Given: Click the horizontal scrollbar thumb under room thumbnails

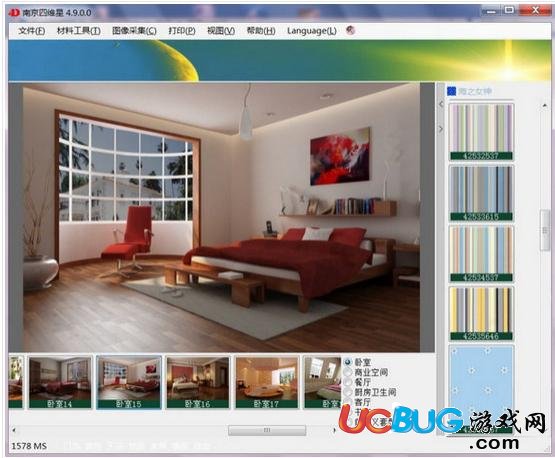Looking at the screenshot, I should click(267, 430).
